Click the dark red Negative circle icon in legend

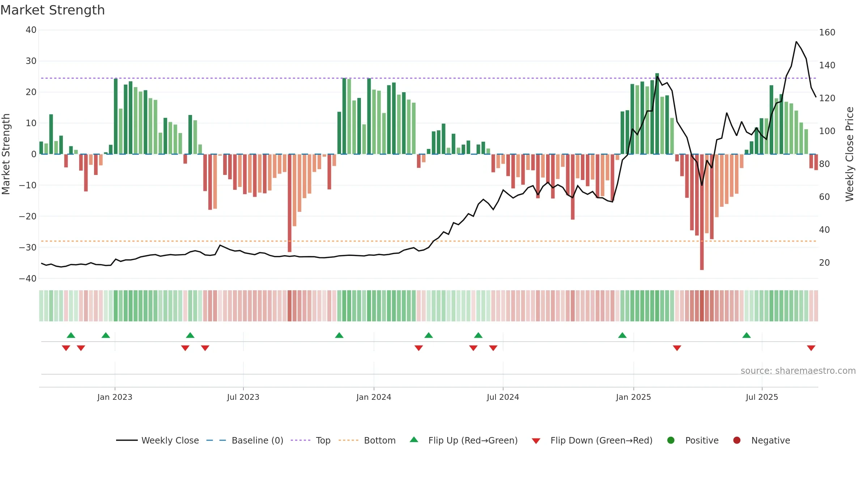pyautogui.click(x=737, y=440)
